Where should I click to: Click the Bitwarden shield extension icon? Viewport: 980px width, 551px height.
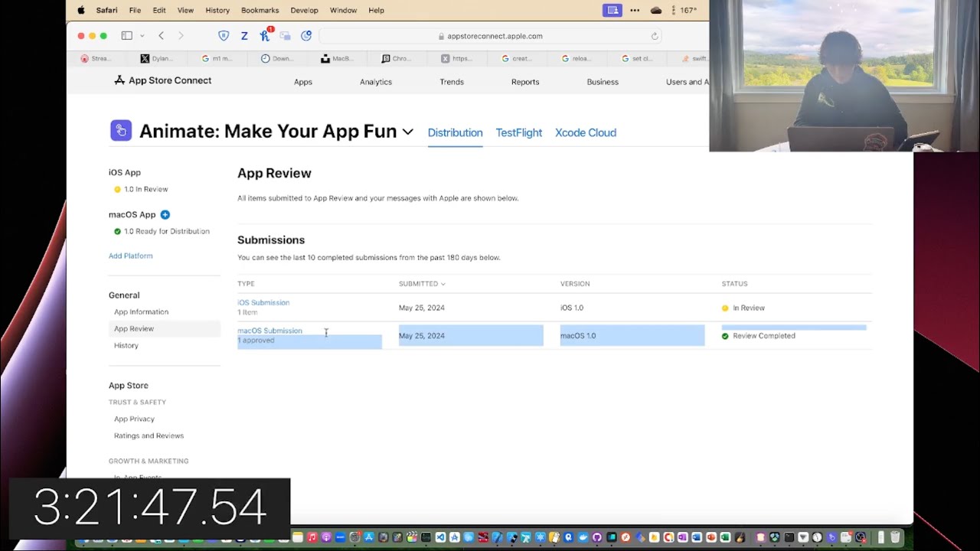pos(224,36)
